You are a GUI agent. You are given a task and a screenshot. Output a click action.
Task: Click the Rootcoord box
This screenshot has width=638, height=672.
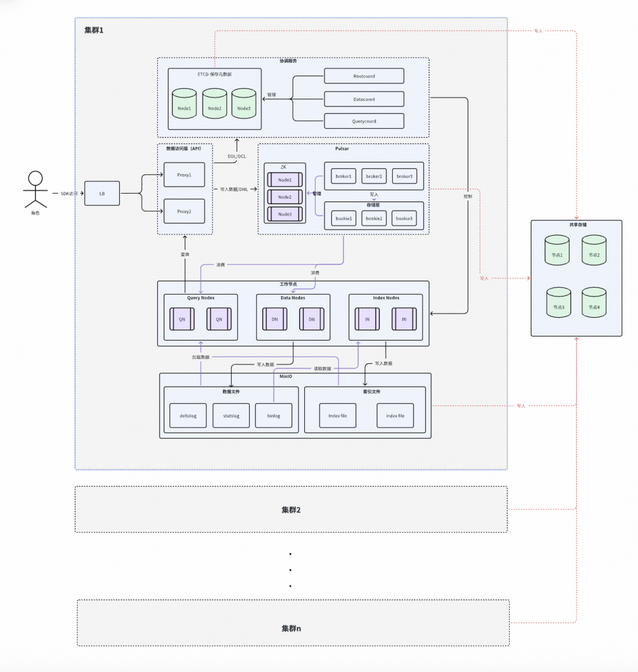coord(364,76)
